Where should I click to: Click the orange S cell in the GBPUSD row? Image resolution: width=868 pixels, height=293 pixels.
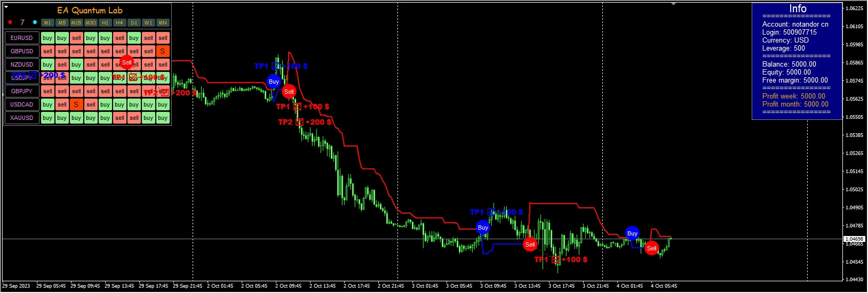pyautogui.click(x=163, y=51)
